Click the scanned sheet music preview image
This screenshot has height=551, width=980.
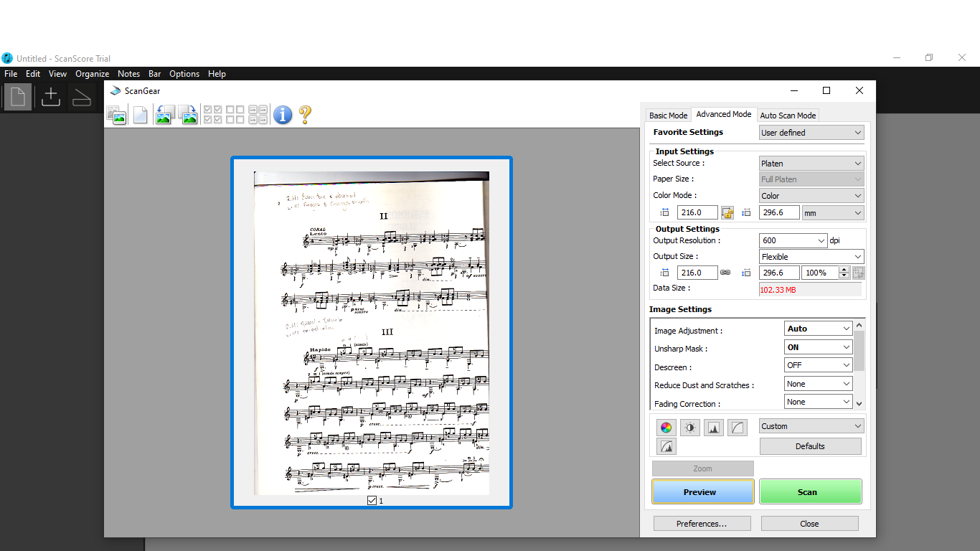click(x=372, y=333)
